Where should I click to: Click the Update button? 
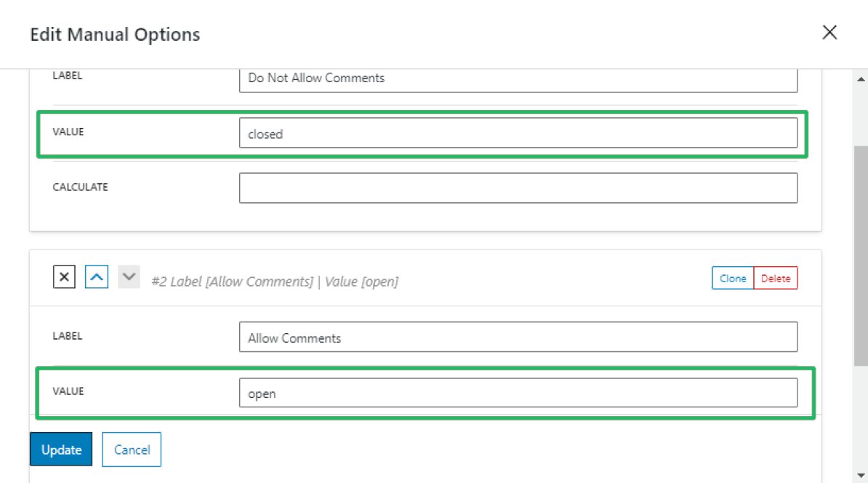[61, 449]
